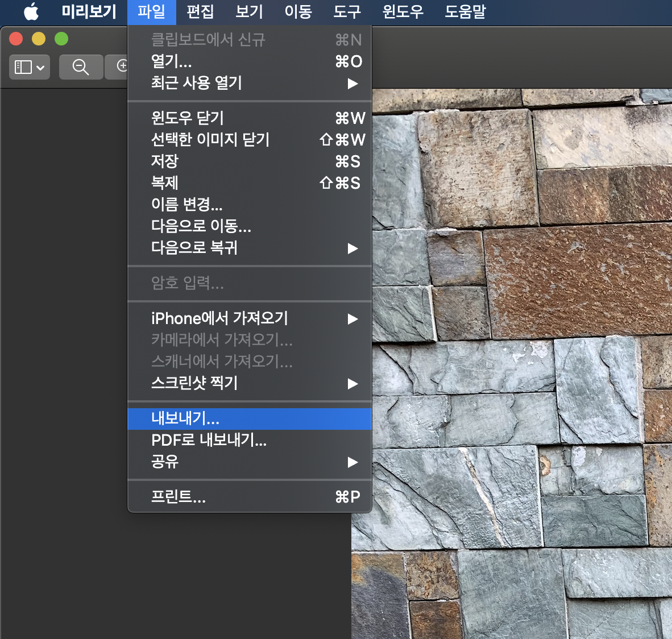Expand the 스크린샷 찍기 submenu
The width and height of the screenshot is (672, 639).
[x=250, y=383]
